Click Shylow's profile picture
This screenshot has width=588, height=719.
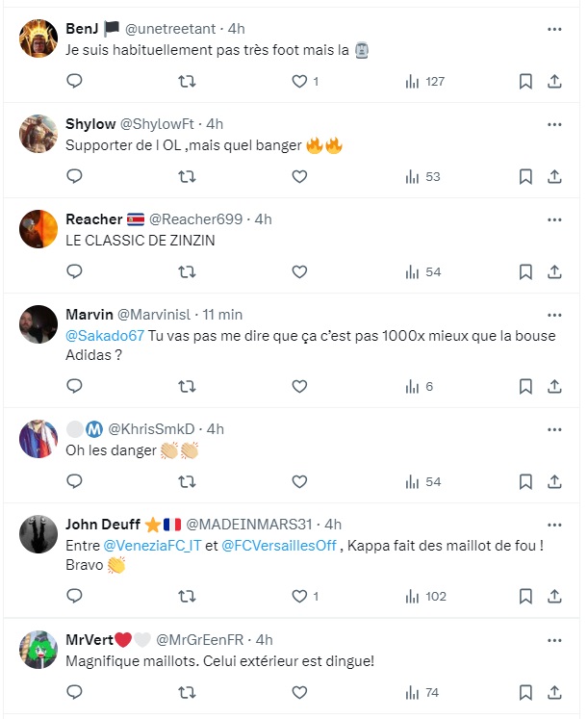click(38, 134)
